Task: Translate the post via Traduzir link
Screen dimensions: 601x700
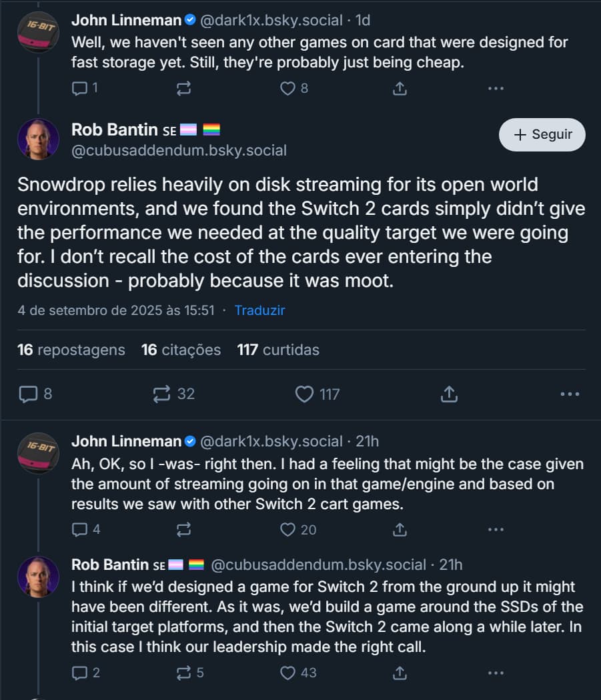Action: click(259, 310)
